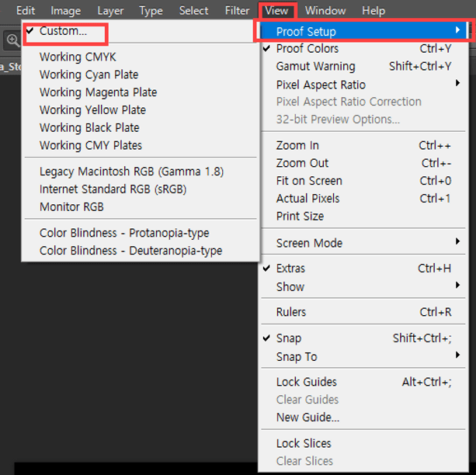
Task: Select Lock Guides option
Action: point(306,382)
